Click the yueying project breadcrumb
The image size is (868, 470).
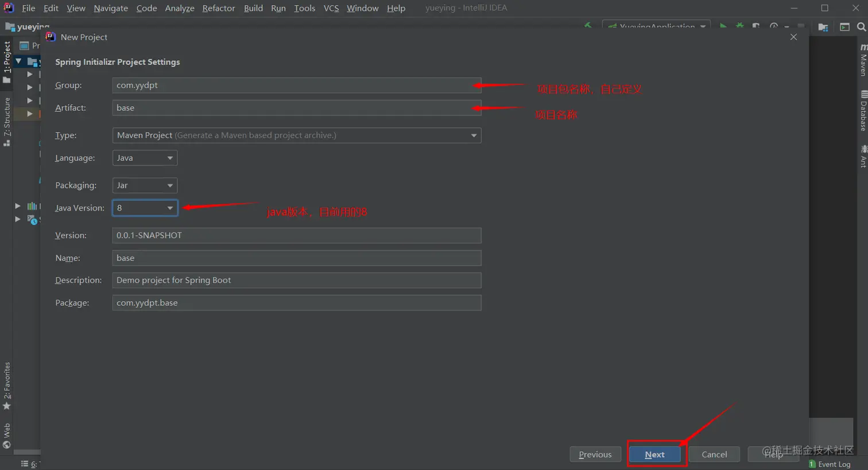tap(28, 26)
